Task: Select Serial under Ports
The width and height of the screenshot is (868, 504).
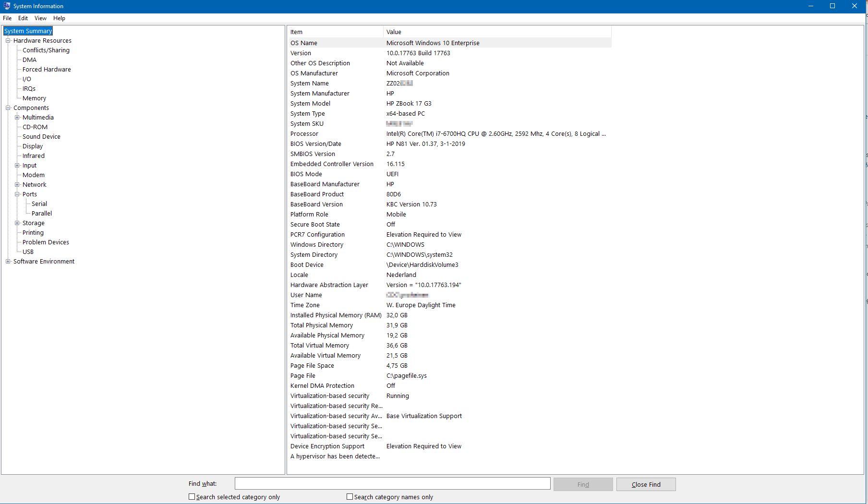Action: pos(39,204)
